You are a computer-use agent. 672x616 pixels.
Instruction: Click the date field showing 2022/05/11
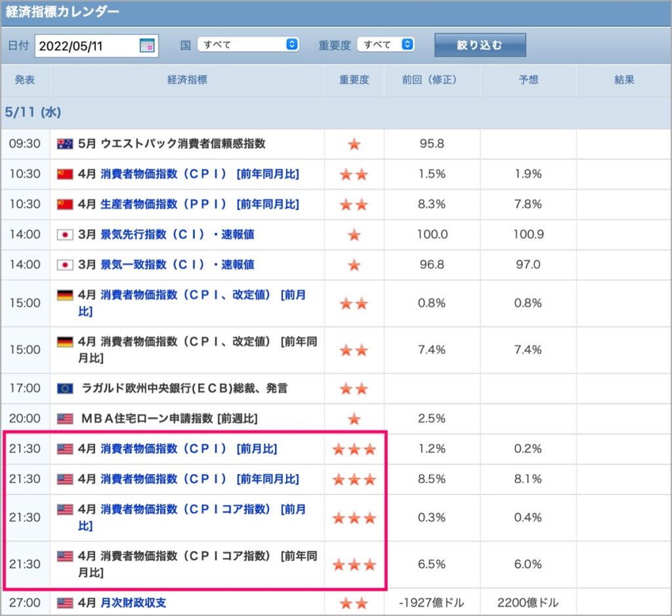tap(96, 46)
